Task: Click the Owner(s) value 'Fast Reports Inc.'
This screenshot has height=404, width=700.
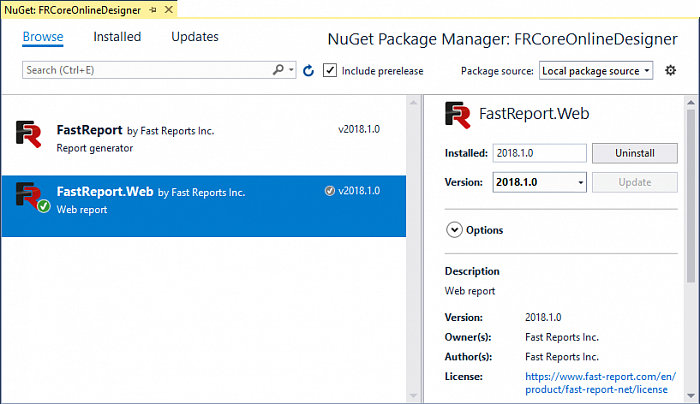Action: pos(562,337)
